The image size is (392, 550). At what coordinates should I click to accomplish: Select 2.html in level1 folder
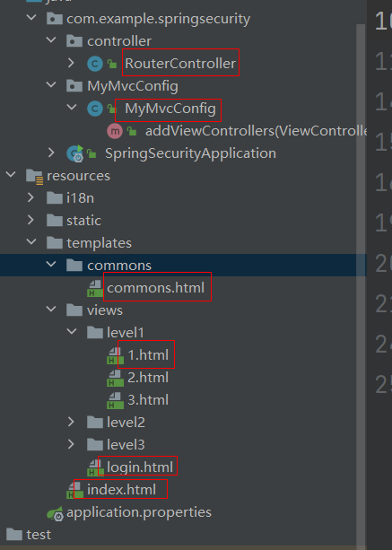(148, 378)
